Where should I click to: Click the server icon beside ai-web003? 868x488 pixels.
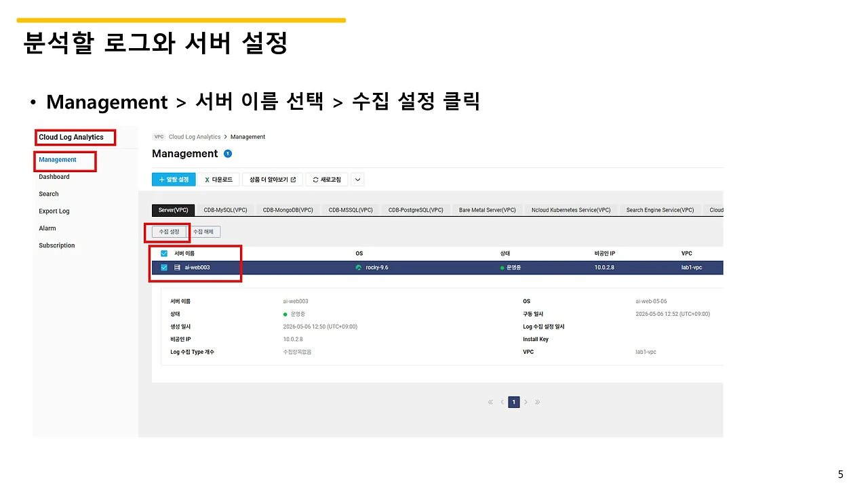coord(177,268)
